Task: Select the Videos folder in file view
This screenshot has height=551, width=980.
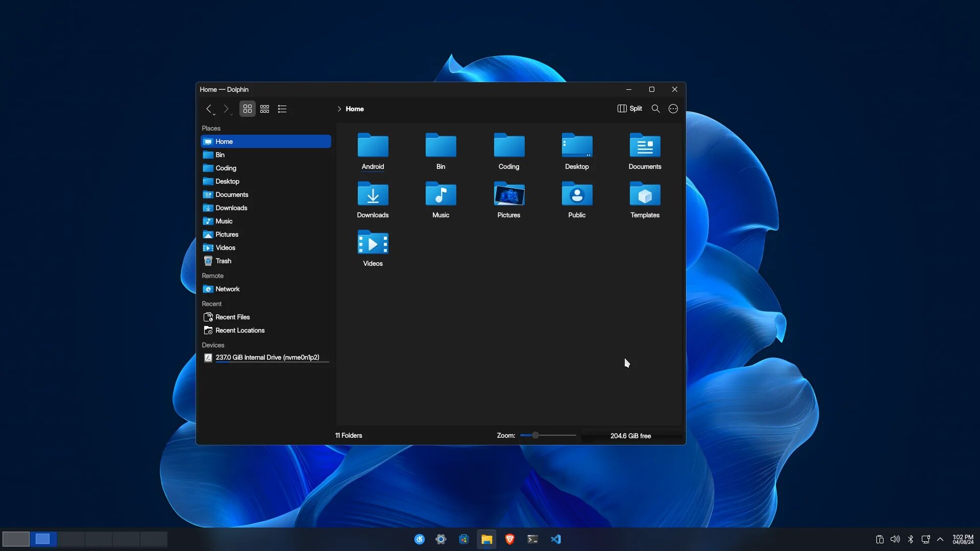Action: coord(373,248)
